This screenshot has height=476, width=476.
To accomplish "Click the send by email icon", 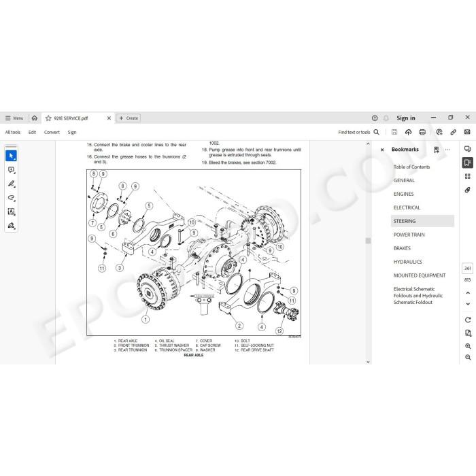I will 467,132.
